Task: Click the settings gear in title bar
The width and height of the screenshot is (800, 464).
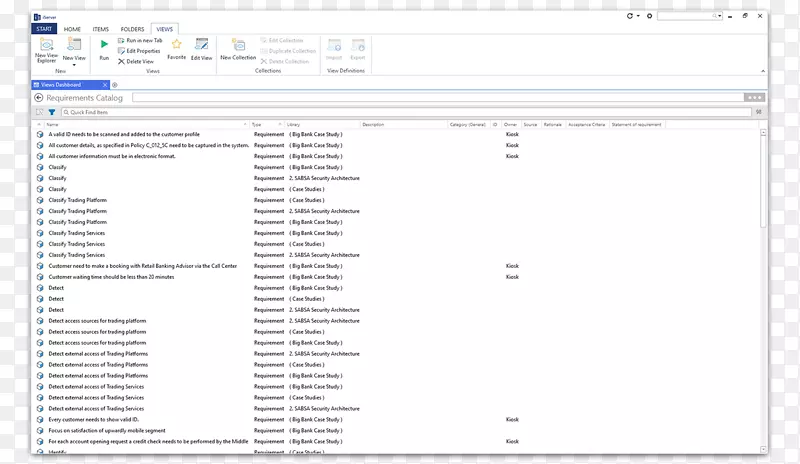Action: click(650, 16)
